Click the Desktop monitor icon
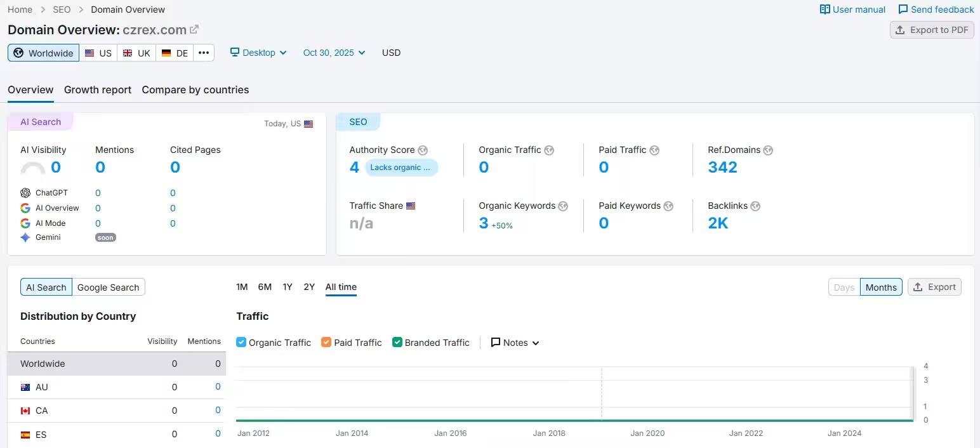 [x=235, y=52]
